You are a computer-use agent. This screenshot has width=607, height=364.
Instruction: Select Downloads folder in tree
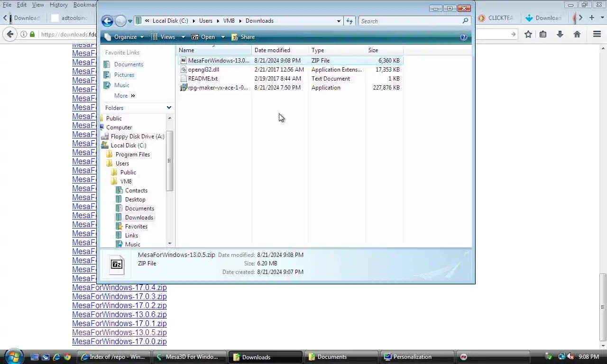click(x=139, y=218)
